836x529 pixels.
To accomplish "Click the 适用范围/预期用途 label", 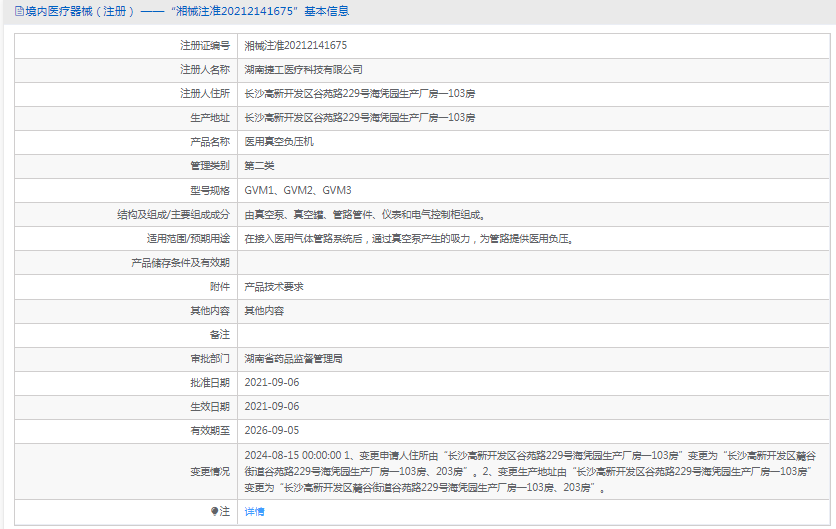I will [188, 238].
